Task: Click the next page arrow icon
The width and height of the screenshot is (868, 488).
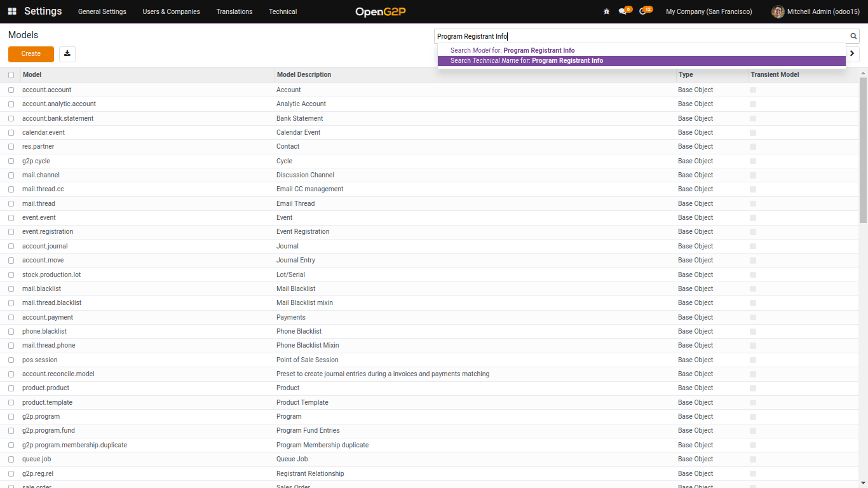Action: (852, 54)
